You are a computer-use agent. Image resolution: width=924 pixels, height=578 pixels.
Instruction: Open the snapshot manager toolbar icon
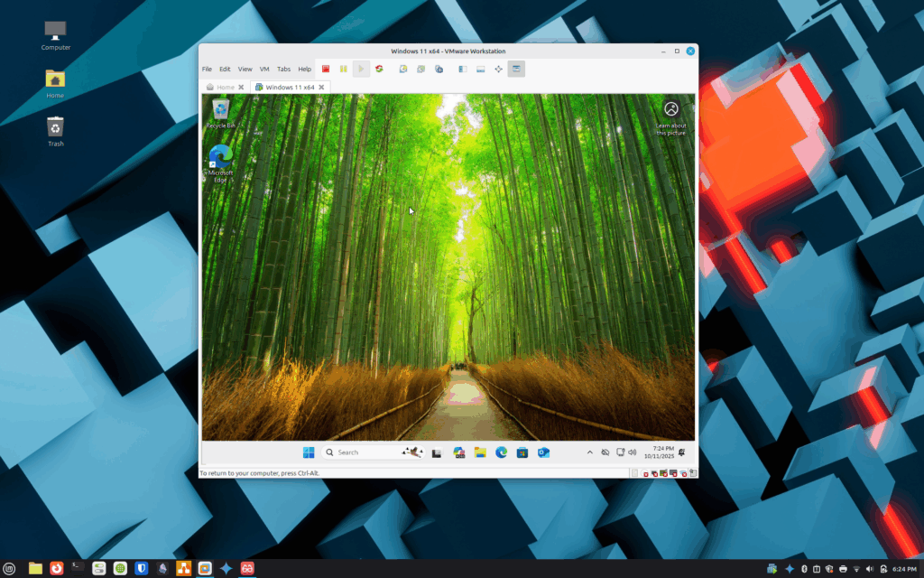pyautogui.click(x=439, y=69)
